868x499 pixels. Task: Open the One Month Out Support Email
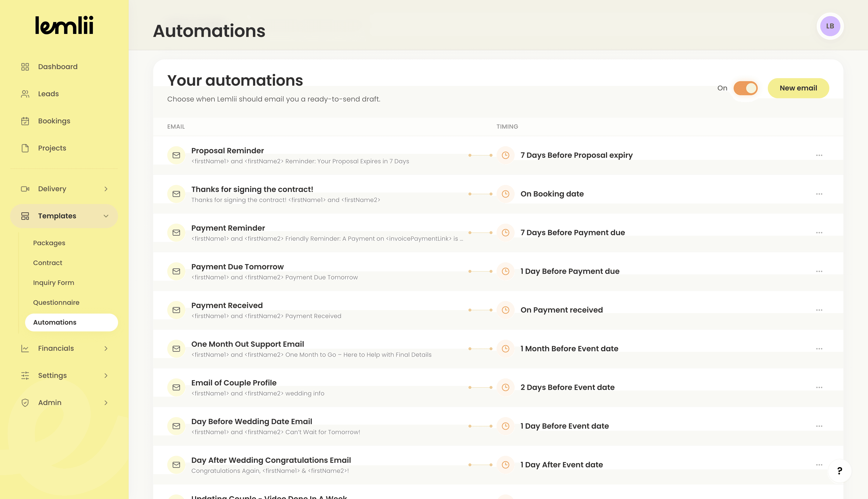tap(247, 344)
